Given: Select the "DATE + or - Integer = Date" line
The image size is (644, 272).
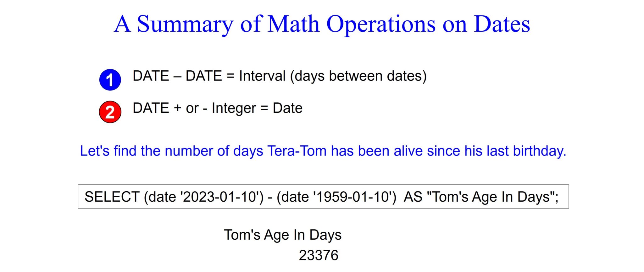Looking at the screenshot, I should [217, 108].
